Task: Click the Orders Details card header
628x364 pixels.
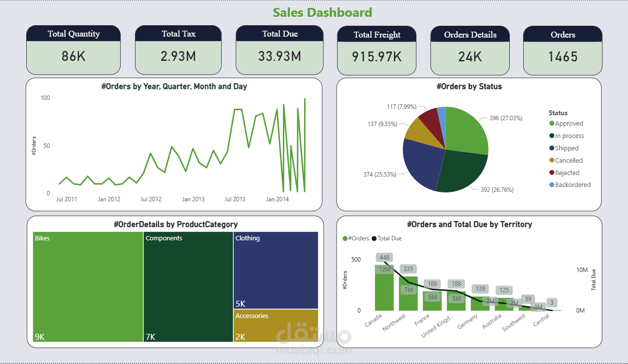Action: click(469, 35)
